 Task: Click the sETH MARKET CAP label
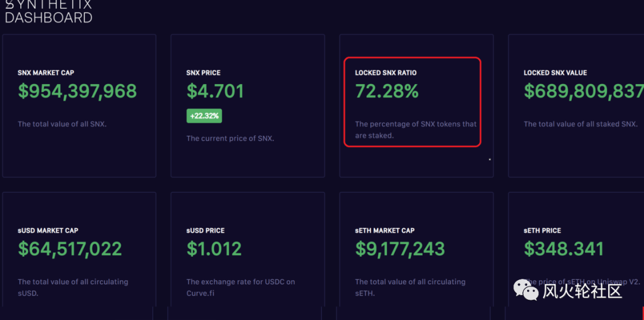385,231
